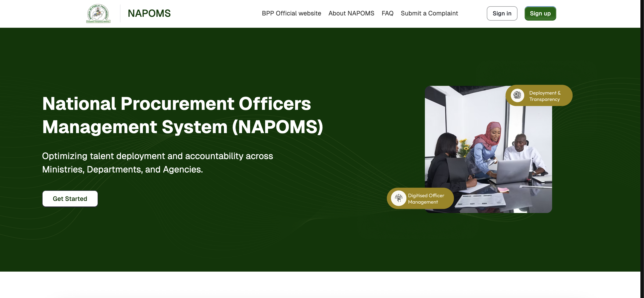Click the NAPOMS brand title in header

click(149, 13)
